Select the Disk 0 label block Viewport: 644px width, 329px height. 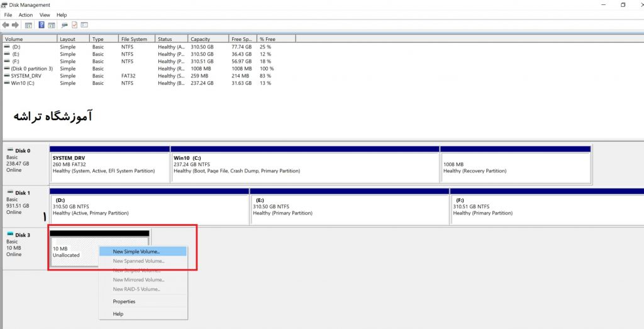tap(25, 164)
